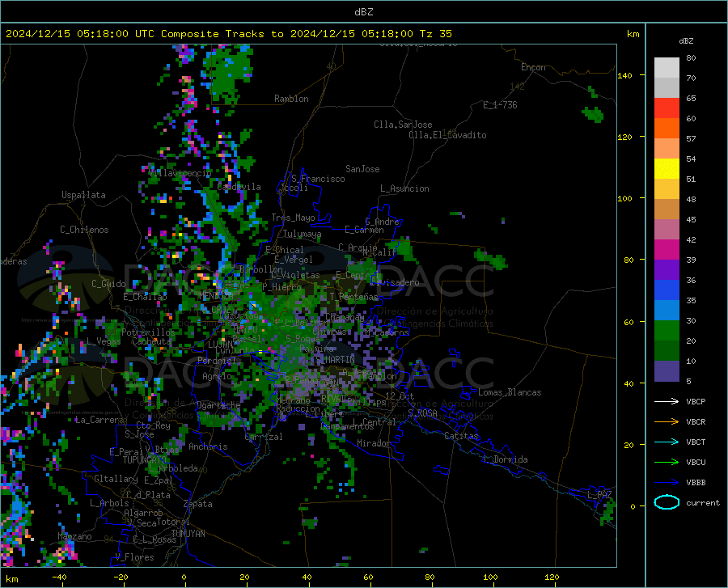Viewport: 728px width, 588px height.
Task: Click the 'Tulumaya' map label
Action: 302,234
